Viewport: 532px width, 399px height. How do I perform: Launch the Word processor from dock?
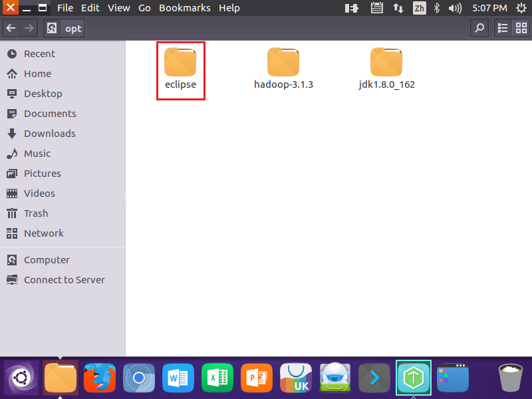(x=178, y=378)
